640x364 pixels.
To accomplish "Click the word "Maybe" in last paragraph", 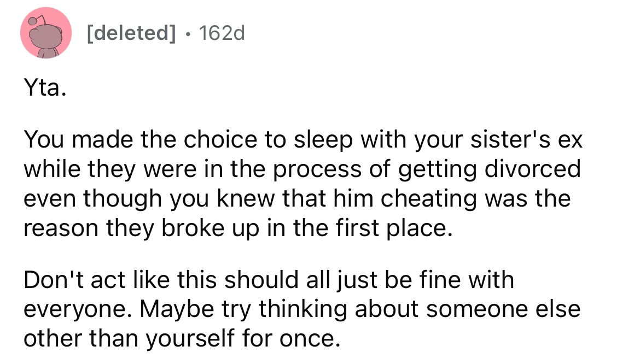I will pos(170,309).
